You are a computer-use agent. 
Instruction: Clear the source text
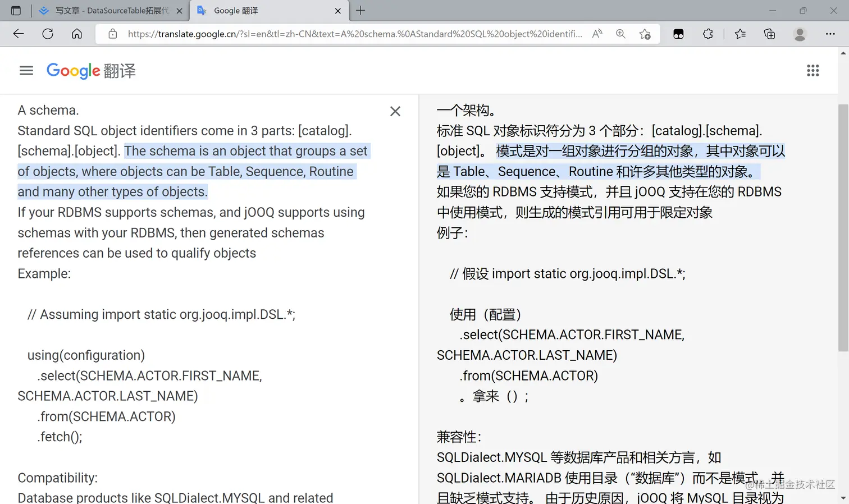395,111
